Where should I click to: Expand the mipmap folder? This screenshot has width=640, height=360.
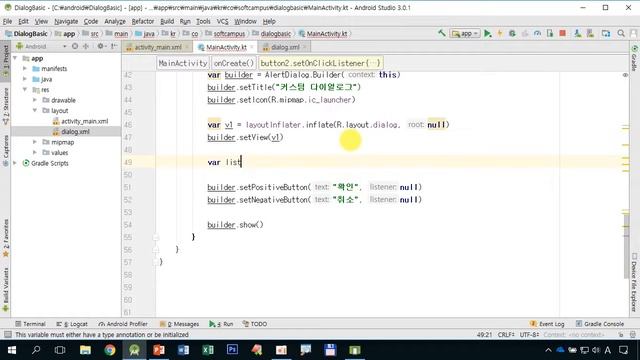click(x=35, y=142)
